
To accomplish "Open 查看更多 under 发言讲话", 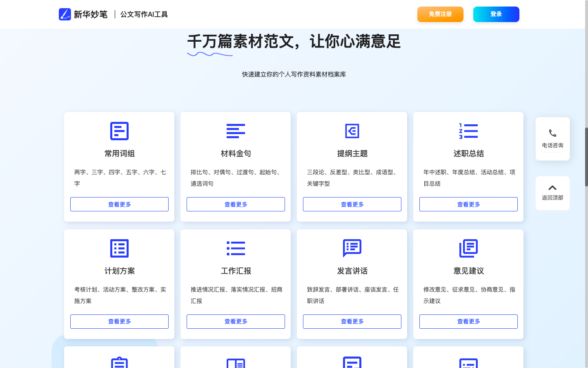I will point(352,321).
